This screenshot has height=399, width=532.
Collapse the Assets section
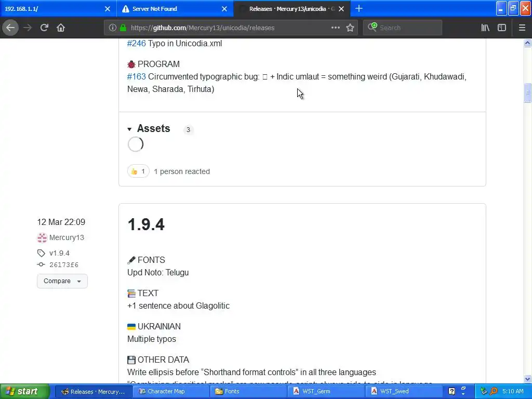129,129
